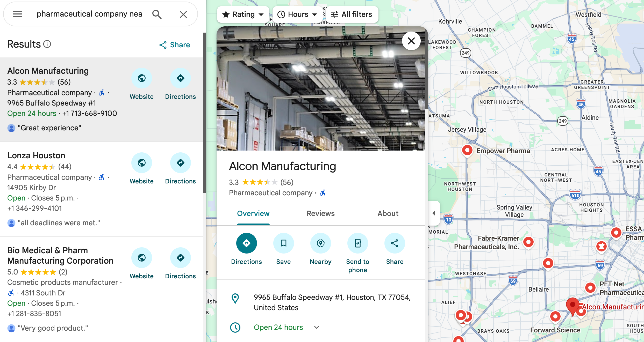Switch to the About tab
644x342 pixels.
(388, 213)
